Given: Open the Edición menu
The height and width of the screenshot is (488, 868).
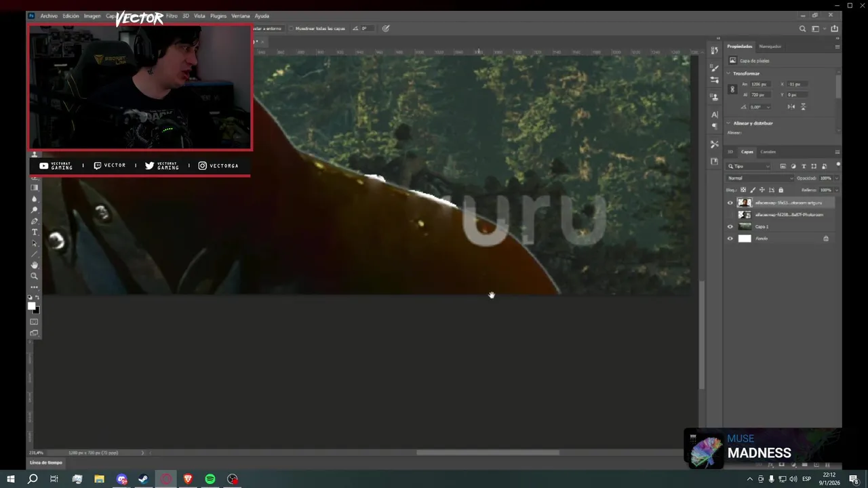Looking at the screenshot, I should (x=71, y=16).
